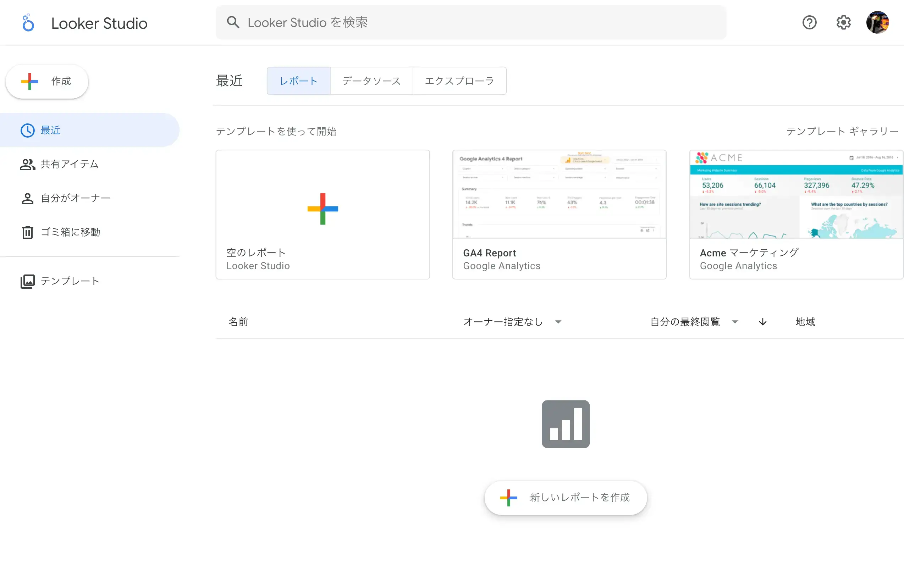Click the 作成 create button

pos(47,81)
